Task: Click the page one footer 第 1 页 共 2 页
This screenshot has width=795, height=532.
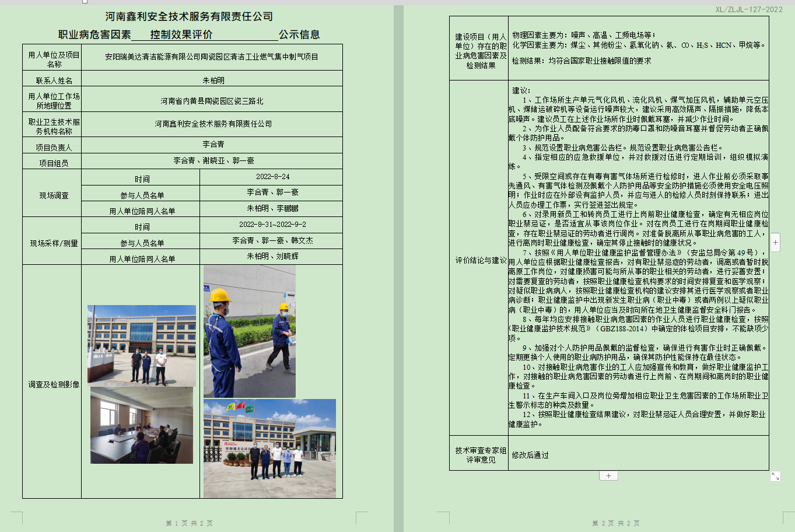Action: click(x=190, y=523)
